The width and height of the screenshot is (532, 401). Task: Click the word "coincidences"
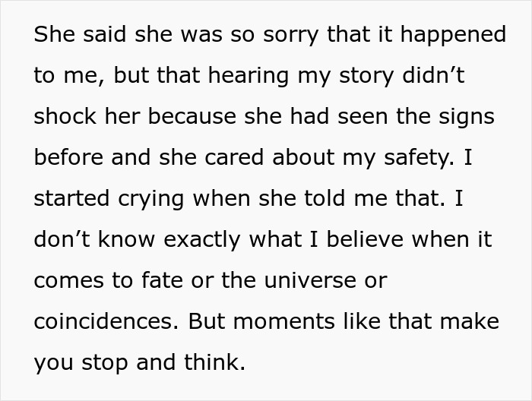[x=103, y=322]
